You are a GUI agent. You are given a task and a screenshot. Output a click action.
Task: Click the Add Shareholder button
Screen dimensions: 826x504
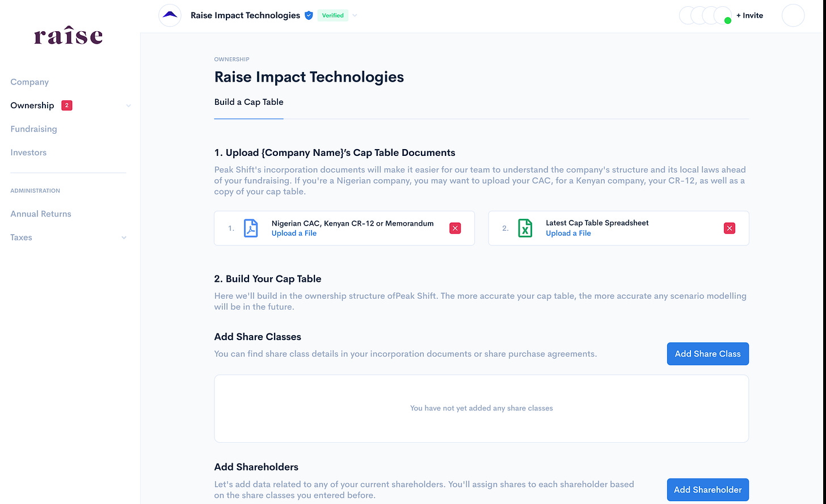[x=707, y=489]
